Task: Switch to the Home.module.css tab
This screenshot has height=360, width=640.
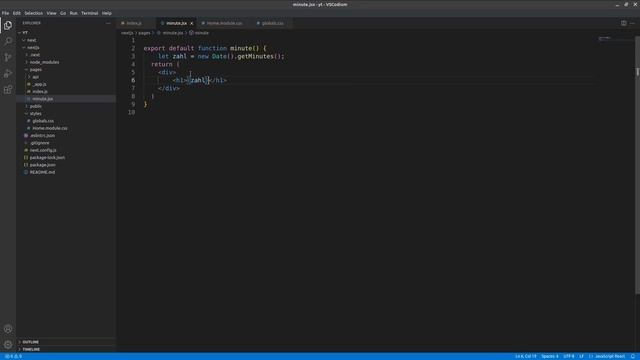Action: [x=224, y=23]
